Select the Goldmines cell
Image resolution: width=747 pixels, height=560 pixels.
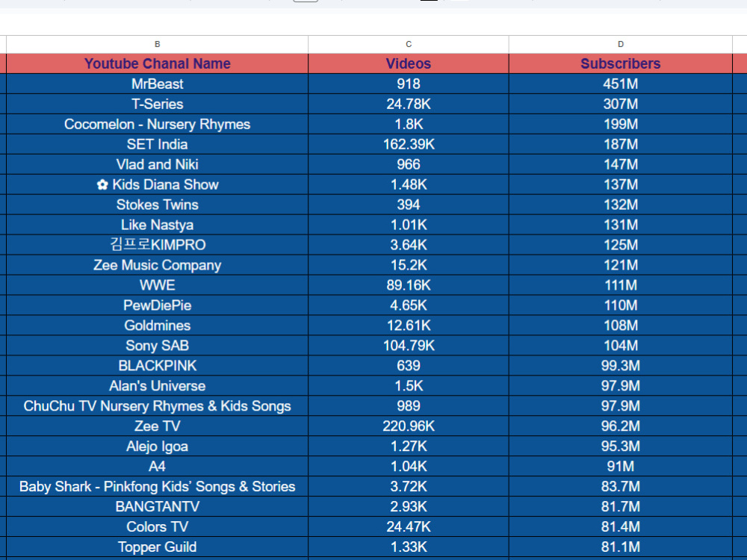157,326
